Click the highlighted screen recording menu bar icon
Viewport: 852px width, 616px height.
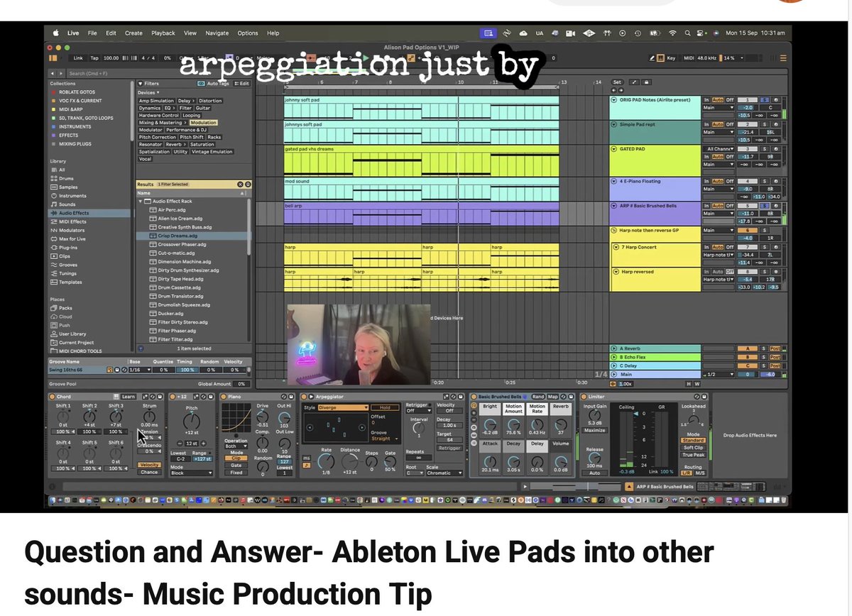[488, 33]
